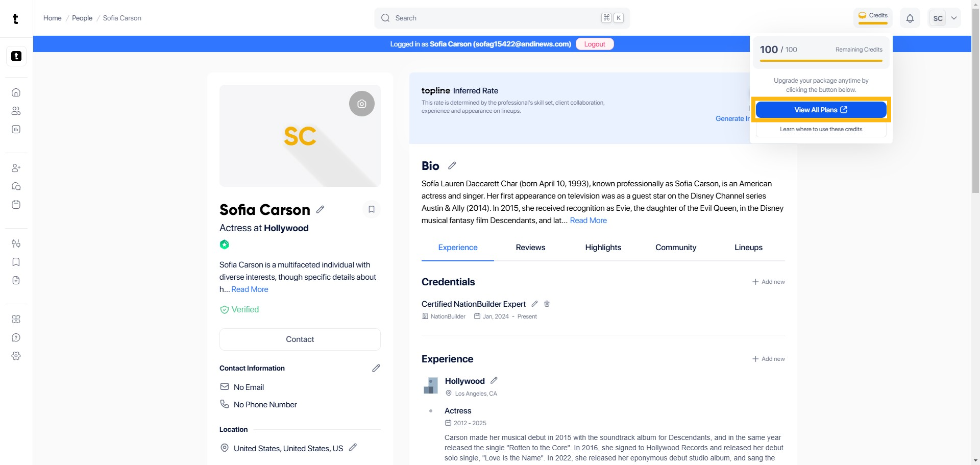
Task: Expand the SC account dropdown menu
Action: coord(953,18)
